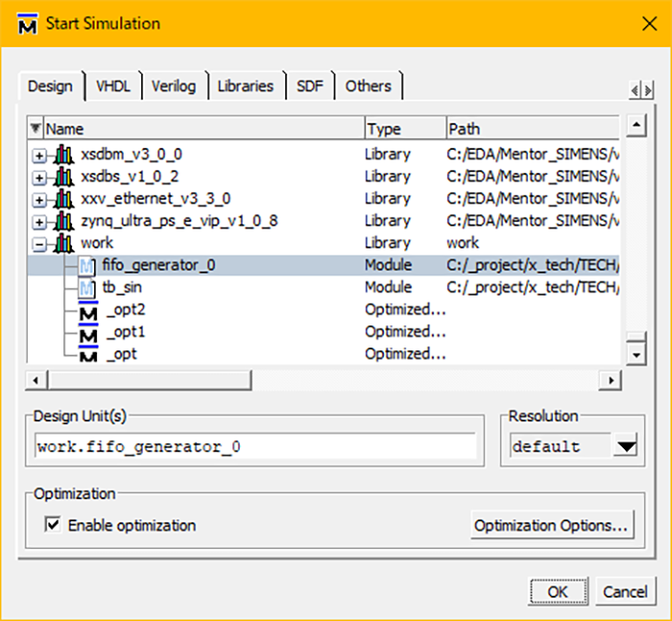Screen dimensions: 672x621
Task: Click the Optimized... type cell for _opt2
Action: tap(405, 309)
